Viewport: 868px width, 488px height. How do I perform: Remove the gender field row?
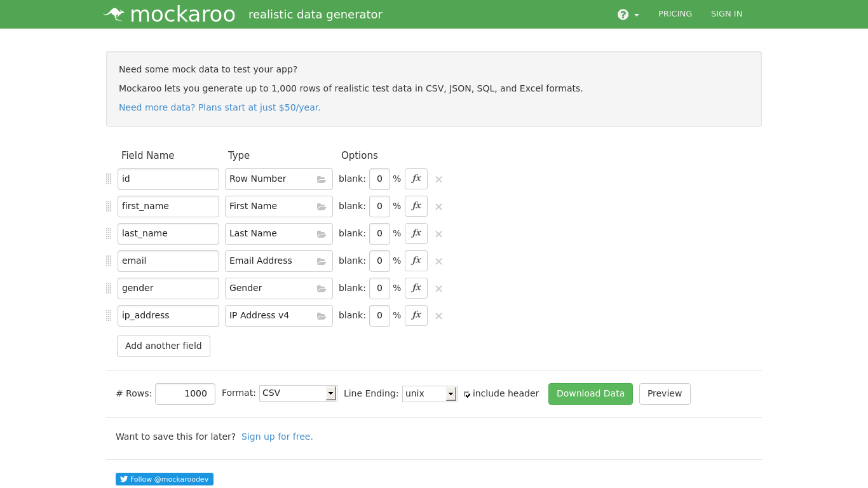(438, 289)
